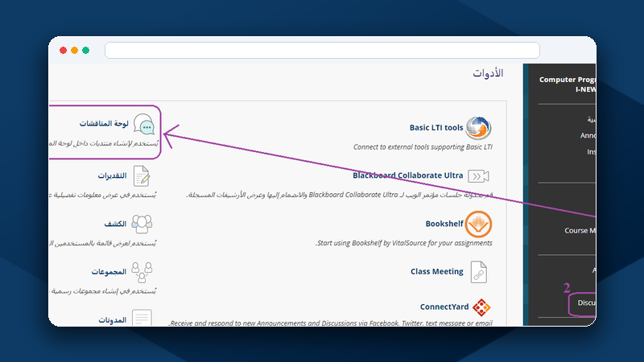Open the Basic LTI tools link
The image size is (644, 362).
pos(436,128)
